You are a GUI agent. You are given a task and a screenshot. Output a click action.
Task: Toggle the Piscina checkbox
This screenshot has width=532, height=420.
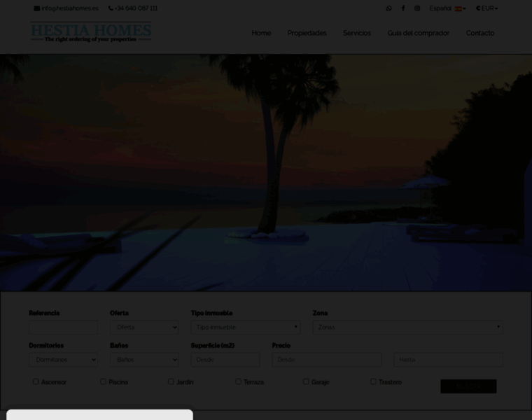(x=103, y=381)
